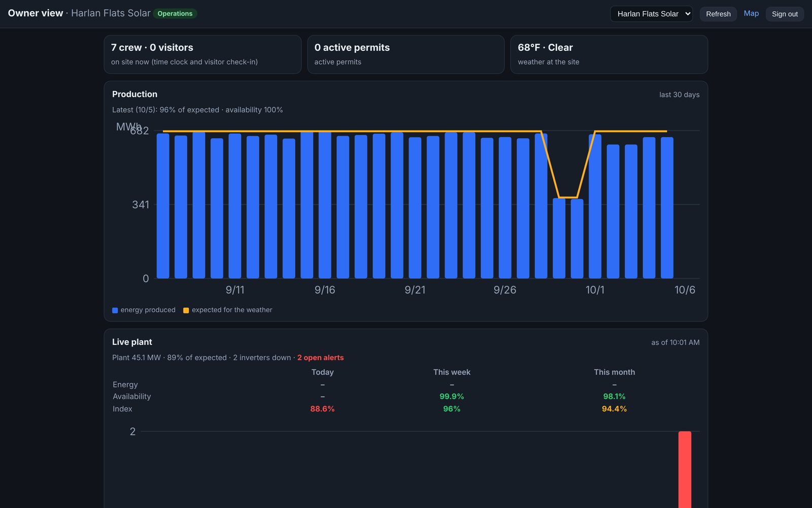The width and height of the screenshot is (812, 508).
Task: Click this month's Index value 94.4%
Action: [x=614, y=409]
